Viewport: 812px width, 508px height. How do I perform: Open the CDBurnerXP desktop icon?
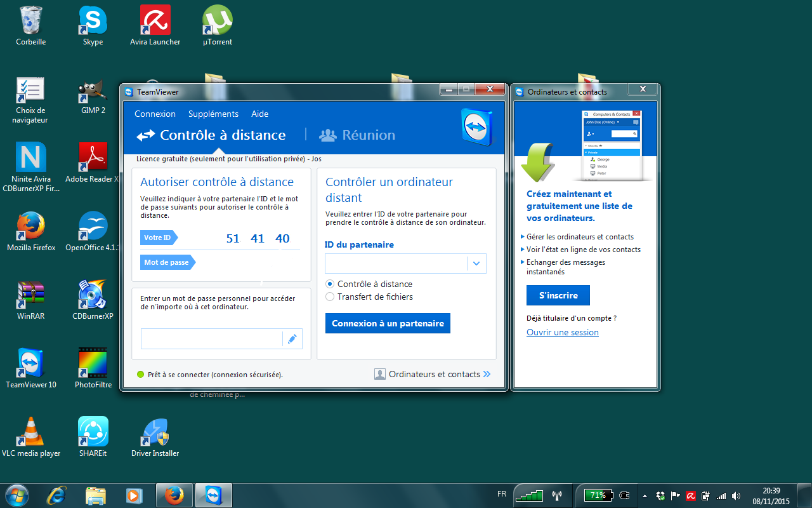tap(93, 296)
